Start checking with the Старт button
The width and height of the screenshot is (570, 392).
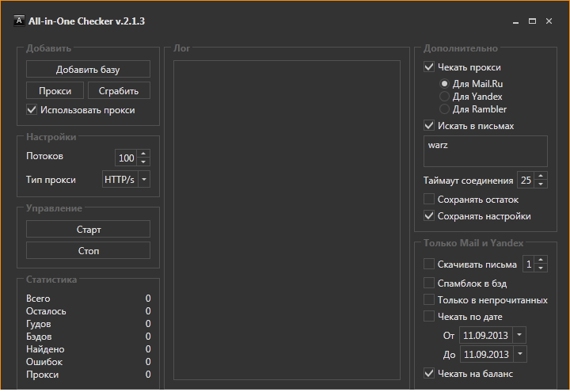88,229
